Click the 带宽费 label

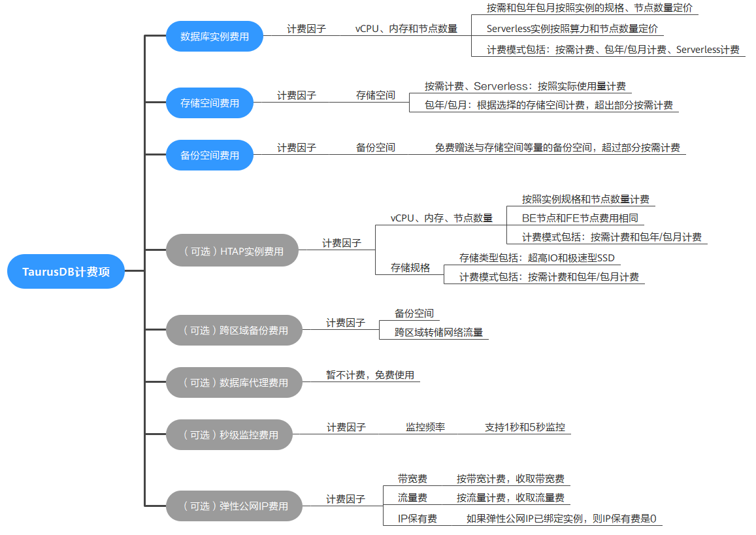413,479
